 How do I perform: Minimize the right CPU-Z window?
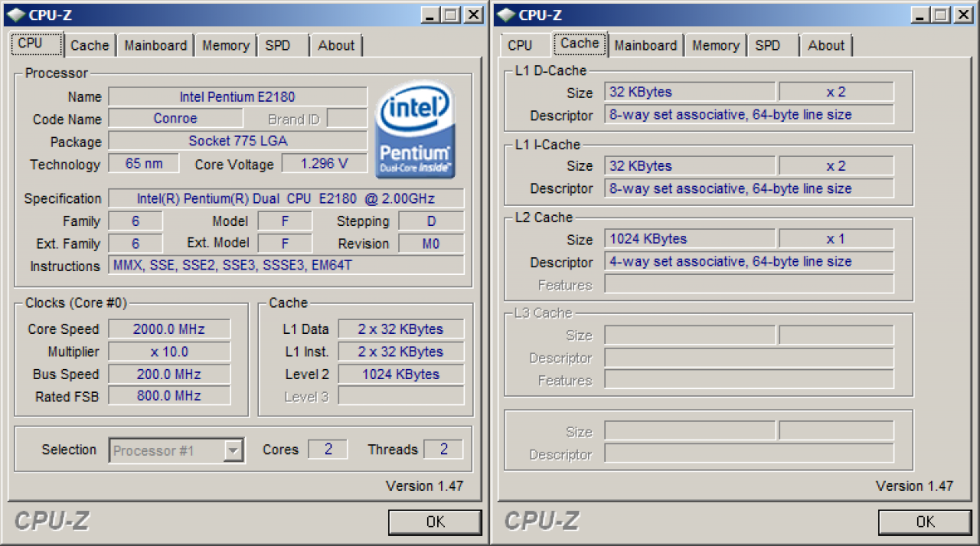tap(922, 15)
